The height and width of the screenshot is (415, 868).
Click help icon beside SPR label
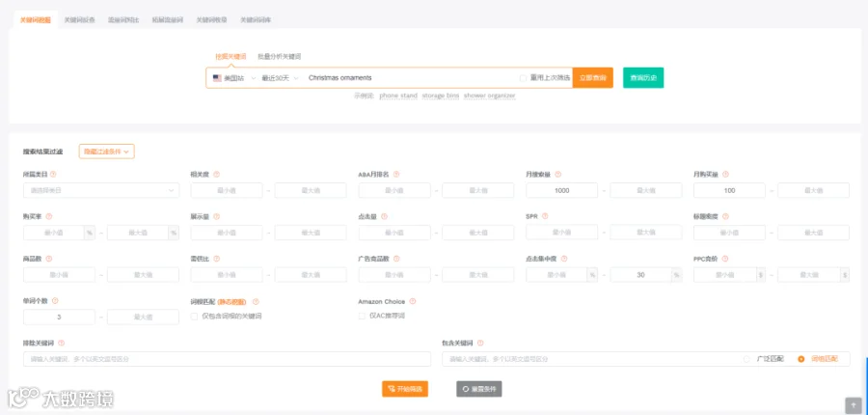(545, 216)
